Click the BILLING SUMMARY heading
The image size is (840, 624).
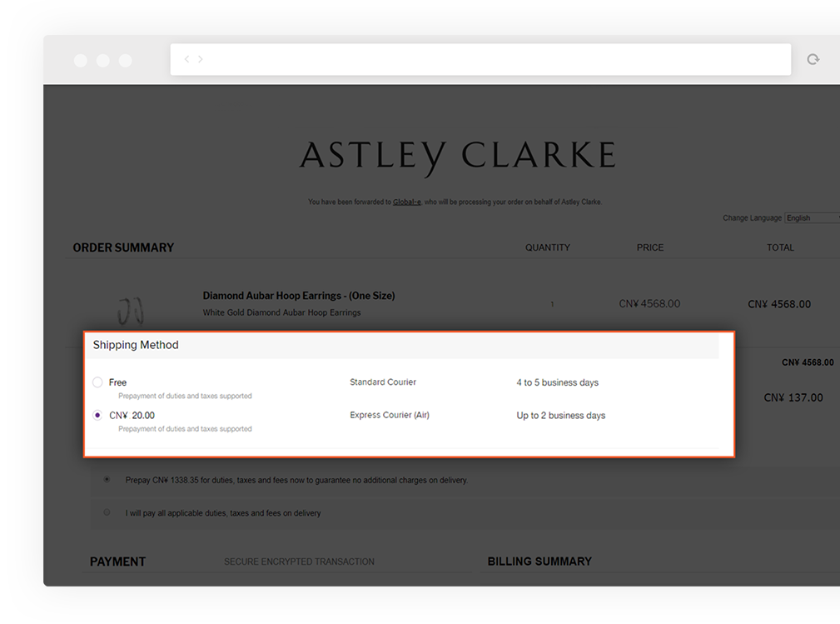[x=539, y=562]
